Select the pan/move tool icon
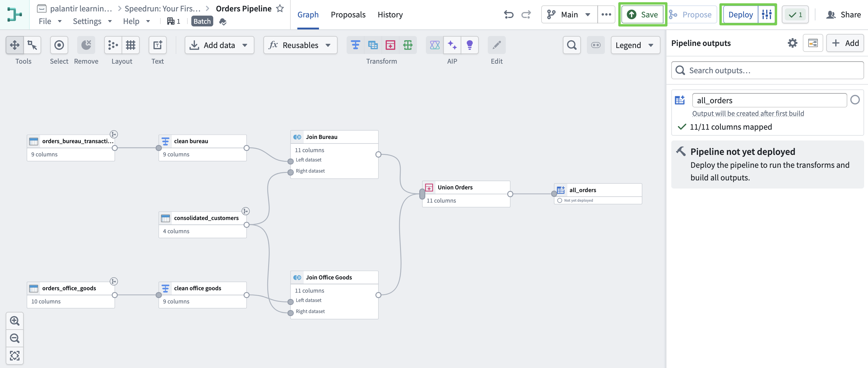 14,45
